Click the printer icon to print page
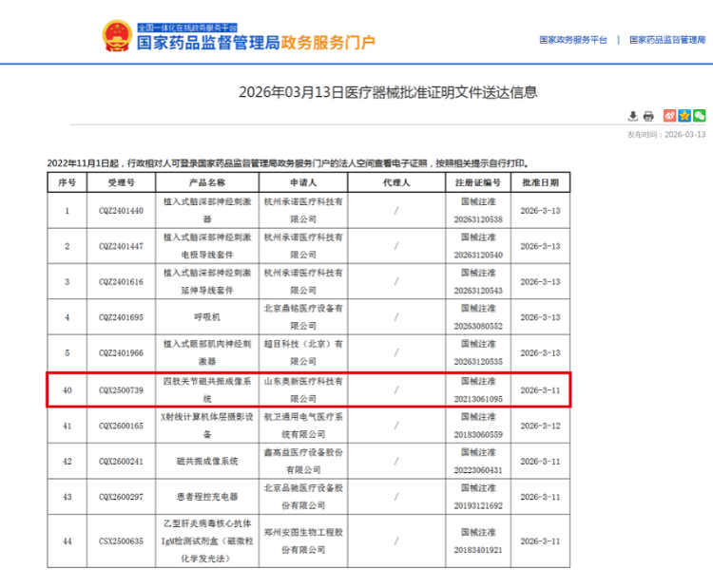713x588 pixels. (x=648, y=116)
